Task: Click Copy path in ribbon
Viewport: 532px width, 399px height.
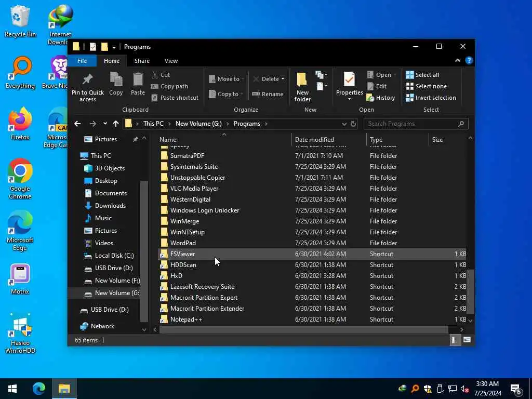Action: (x=169, y=86)
